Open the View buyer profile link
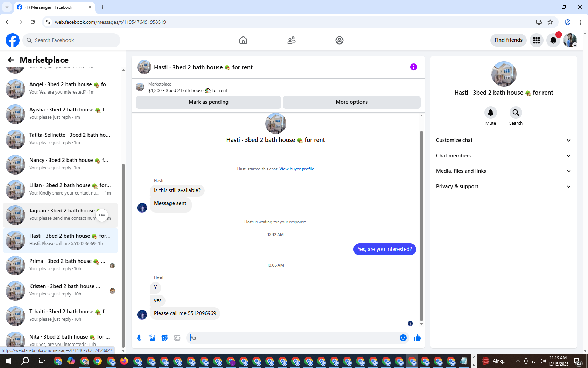 pyautogui.click(x=297, y=169)
